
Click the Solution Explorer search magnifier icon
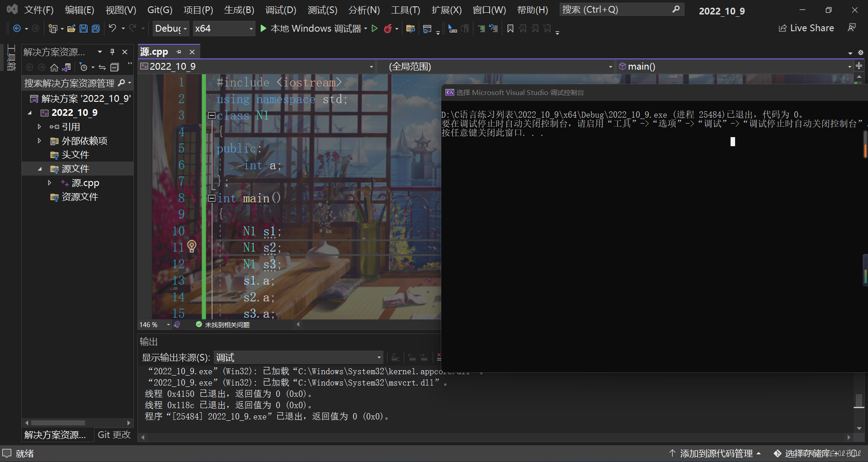click(x=121, y=83)
